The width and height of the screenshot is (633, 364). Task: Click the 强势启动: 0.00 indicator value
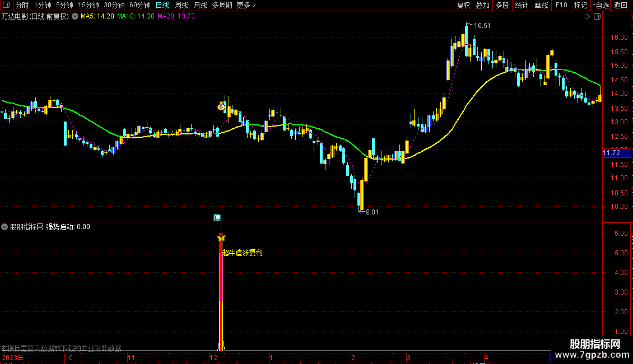pyautogui.click(x=68, y=227)
